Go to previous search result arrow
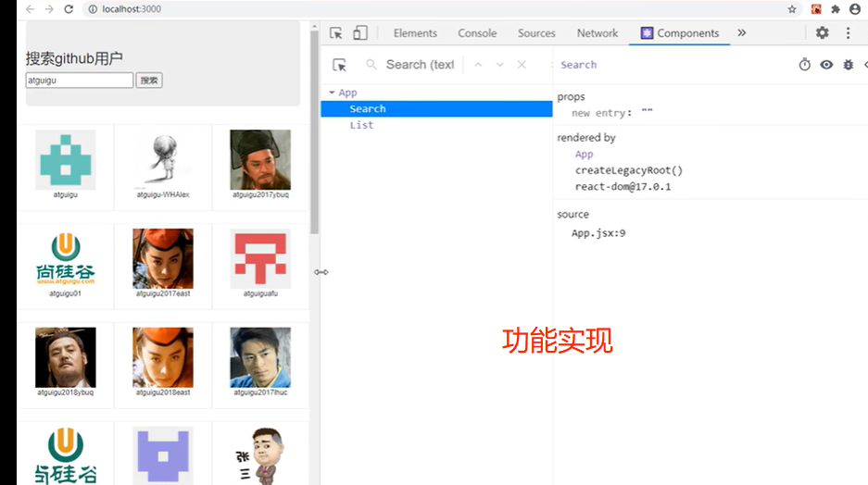 (x=478, y=65)
